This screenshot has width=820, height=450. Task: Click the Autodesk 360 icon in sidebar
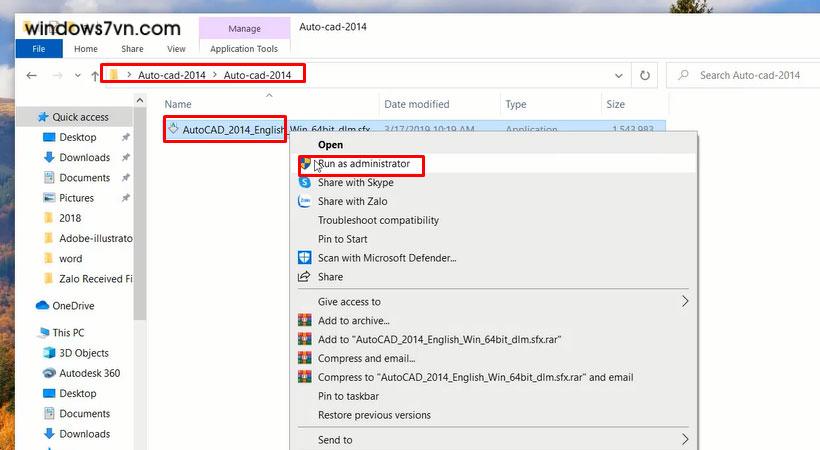pyautogui.click(x=50, y=373)
